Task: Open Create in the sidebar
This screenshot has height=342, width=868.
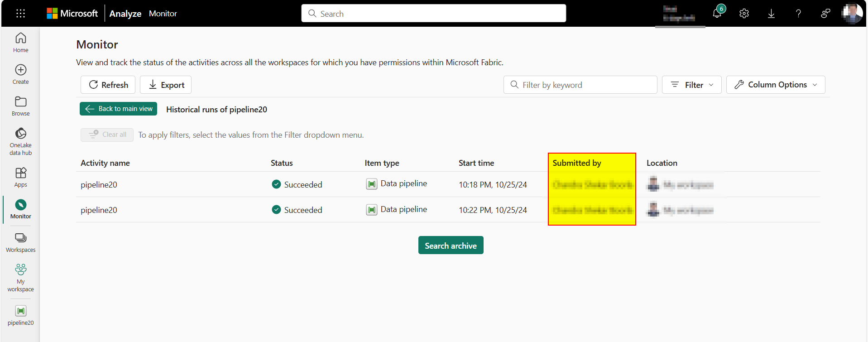Action: click(x=21, y=74)
